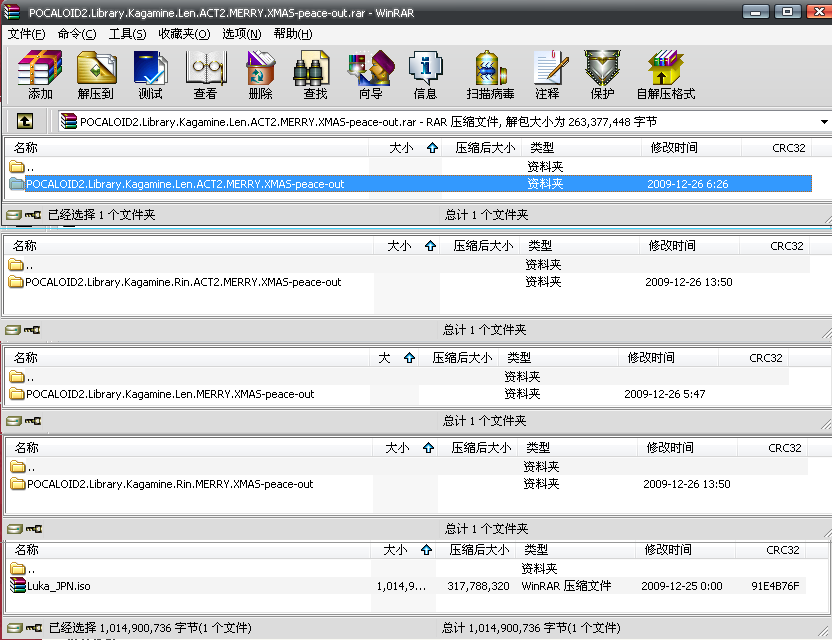The image size is (832, 640).
Task: Open the 文件(F) menu
Action: pos(26,34)
